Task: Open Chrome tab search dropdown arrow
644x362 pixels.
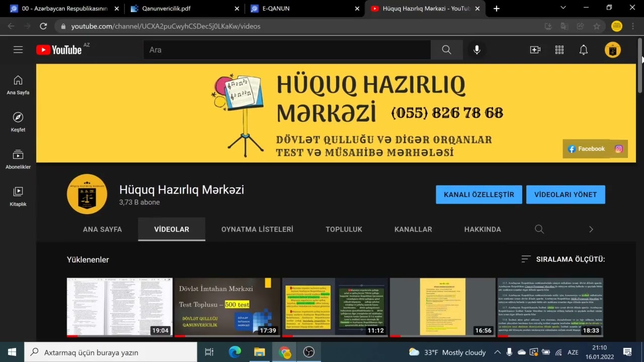Action: [x=563, y=8]
